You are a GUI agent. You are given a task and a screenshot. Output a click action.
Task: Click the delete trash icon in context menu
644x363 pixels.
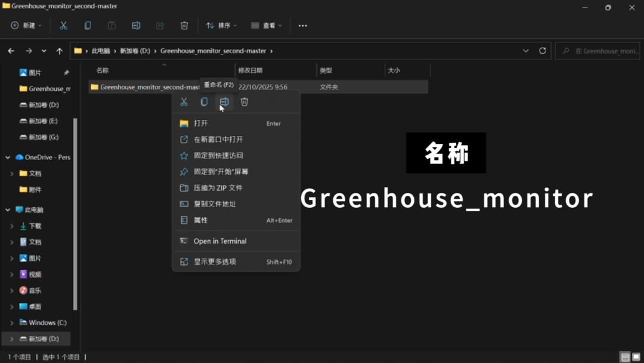tap(244, 102)
